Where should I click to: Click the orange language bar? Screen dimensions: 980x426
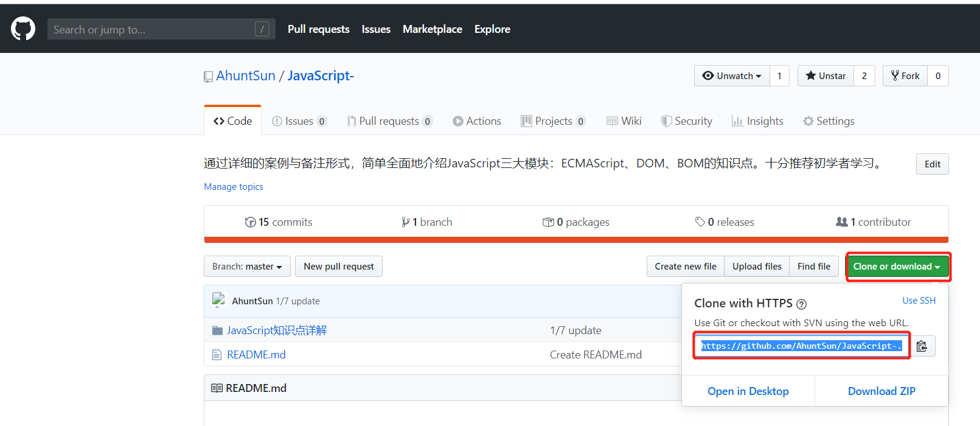(x=576, y=240)
